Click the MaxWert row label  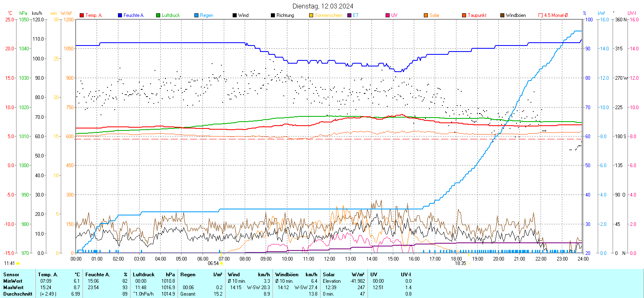tap(13, 288)
